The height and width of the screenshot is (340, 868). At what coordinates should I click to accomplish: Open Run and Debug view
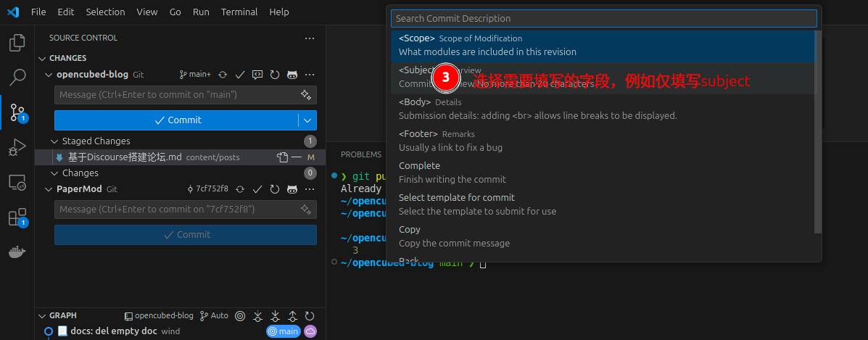[x=17, y=148]
